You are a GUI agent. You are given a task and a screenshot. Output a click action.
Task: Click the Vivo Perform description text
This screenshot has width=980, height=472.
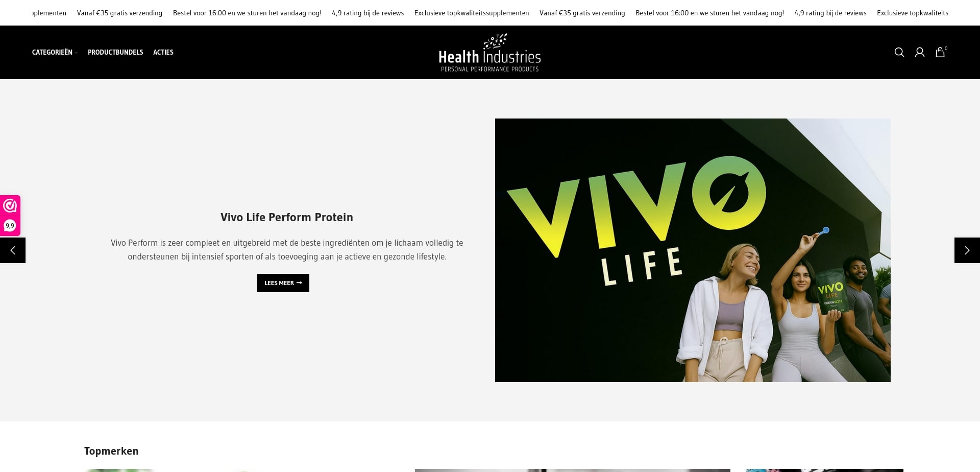(x=287, y=250)
